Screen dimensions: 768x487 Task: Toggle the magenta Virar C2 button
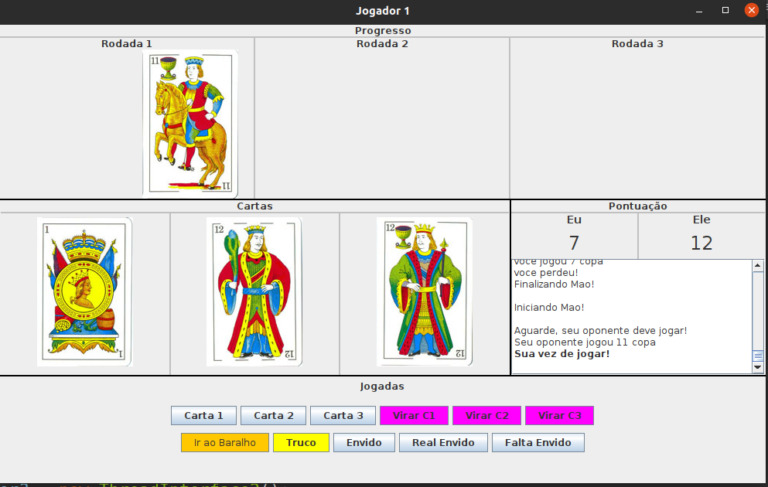(487, 415)
